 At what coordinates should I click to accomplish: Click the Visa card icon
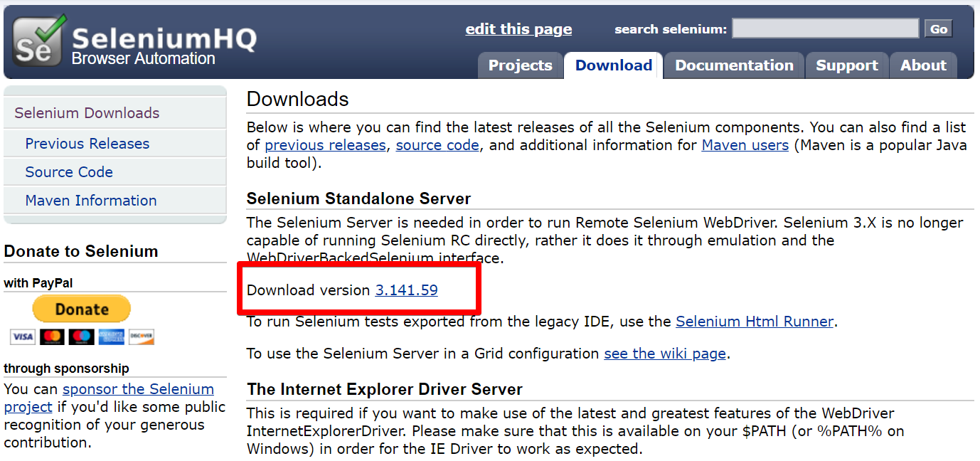(22, 337)
